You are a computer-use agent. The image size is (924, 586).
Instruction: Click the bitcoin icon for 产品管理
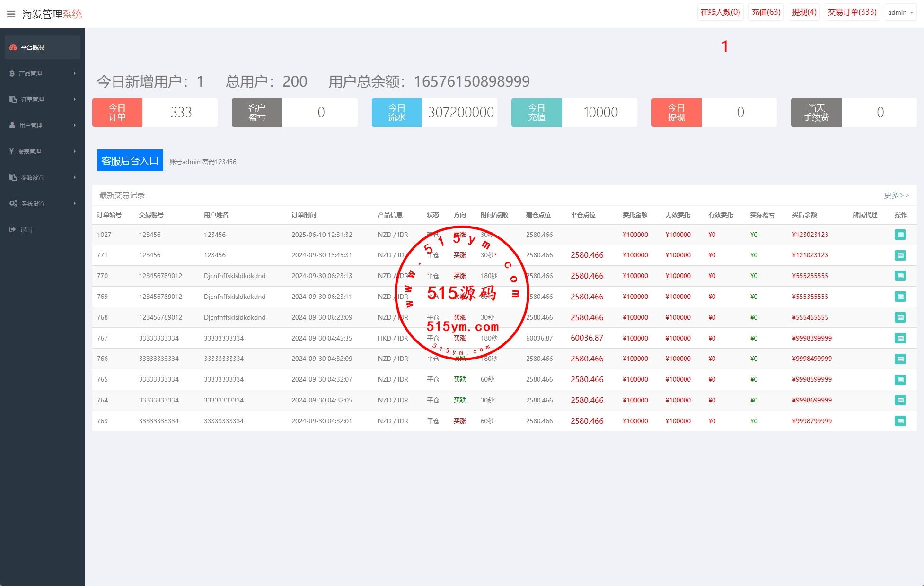pos(12,73)
